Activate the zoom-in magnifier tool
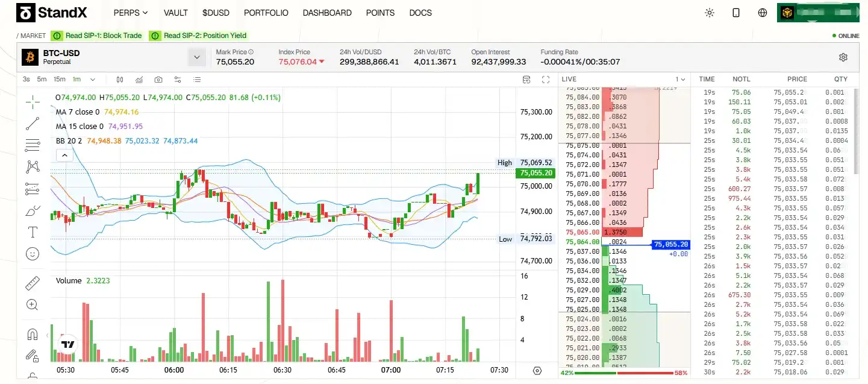The width and height of the screenshot is (868, 384). point(33,304)
